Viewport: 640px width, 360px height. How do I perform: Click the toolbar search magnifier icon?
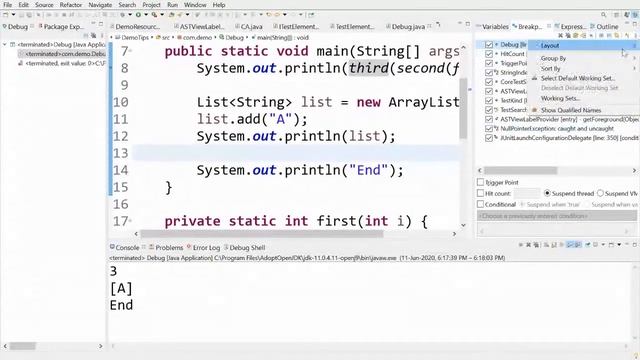pyautogui.click(x=604, y=15)
